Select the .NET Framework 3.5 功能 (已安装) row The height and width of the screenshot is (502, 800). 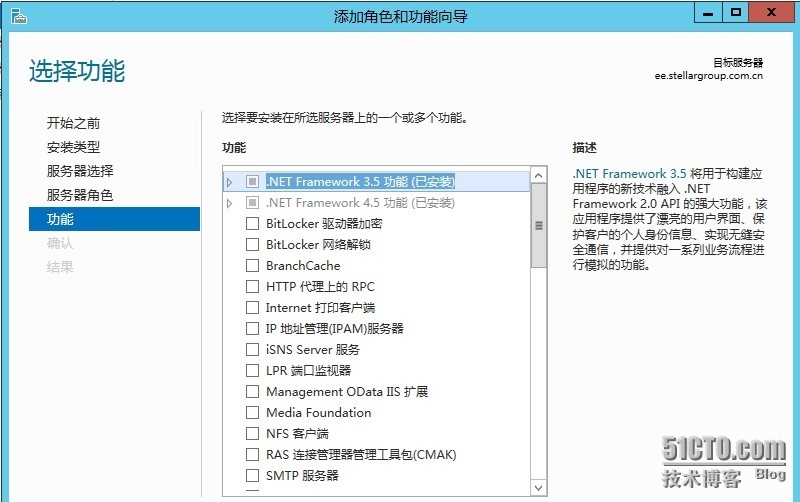tap(377, 182)
